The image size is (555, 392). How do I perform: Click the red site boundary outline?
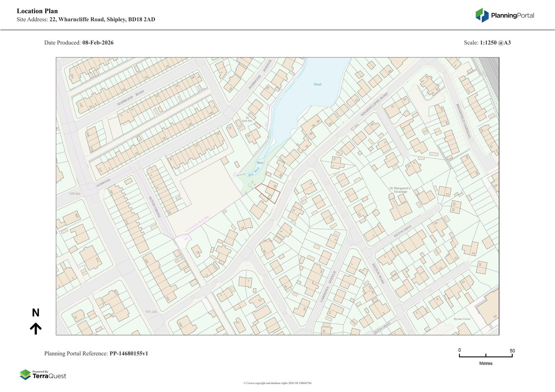[267, 193]
